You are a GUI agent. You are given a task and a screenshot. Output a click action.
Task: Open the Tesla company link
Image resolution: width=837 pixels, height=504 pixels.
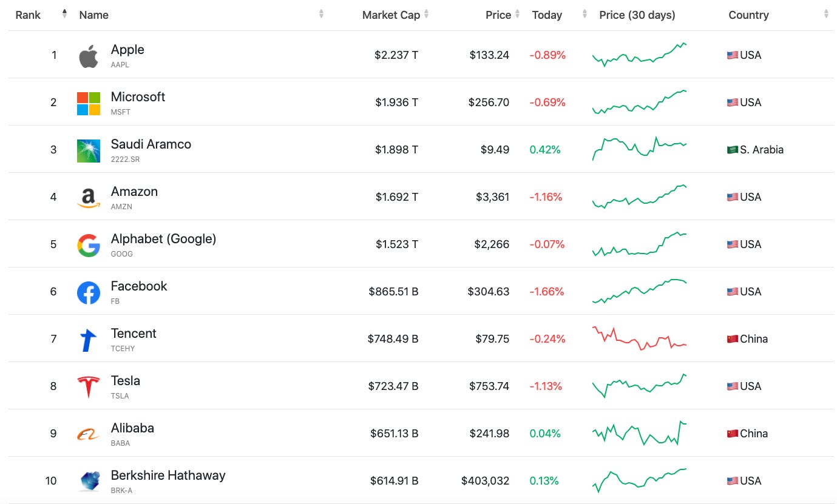point(126,381)
